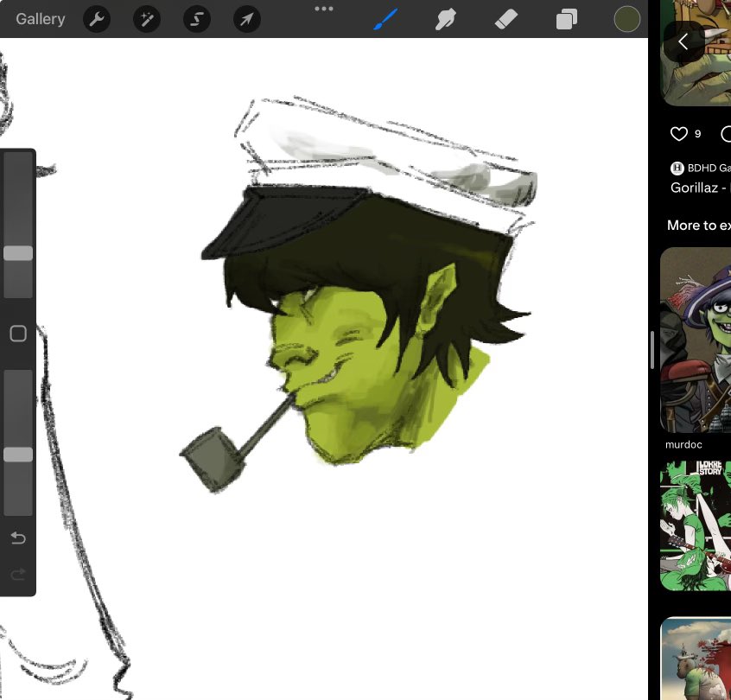Open the active color swatch

626,19
